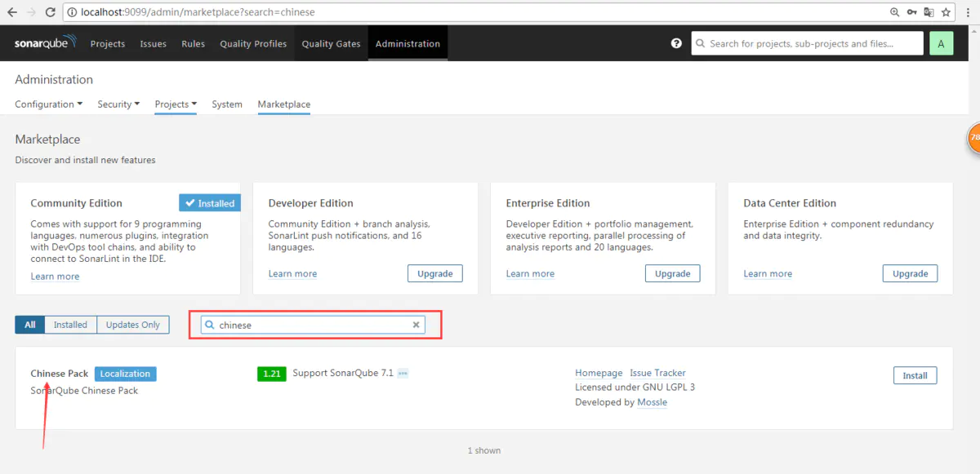Click the browser forward arrow
This screenshot has width=980, height=474.
point(31,12)
